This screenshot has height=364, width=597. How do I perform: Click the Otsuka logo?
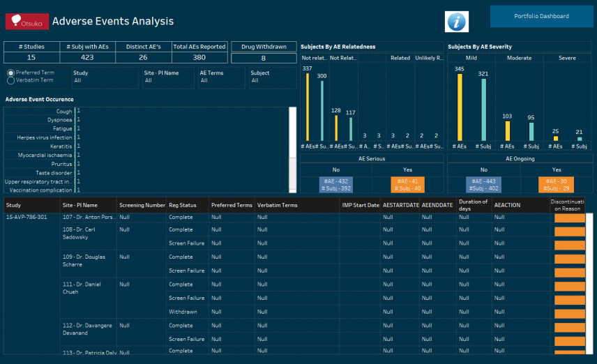pyautogui.click(x=27, y=22)
